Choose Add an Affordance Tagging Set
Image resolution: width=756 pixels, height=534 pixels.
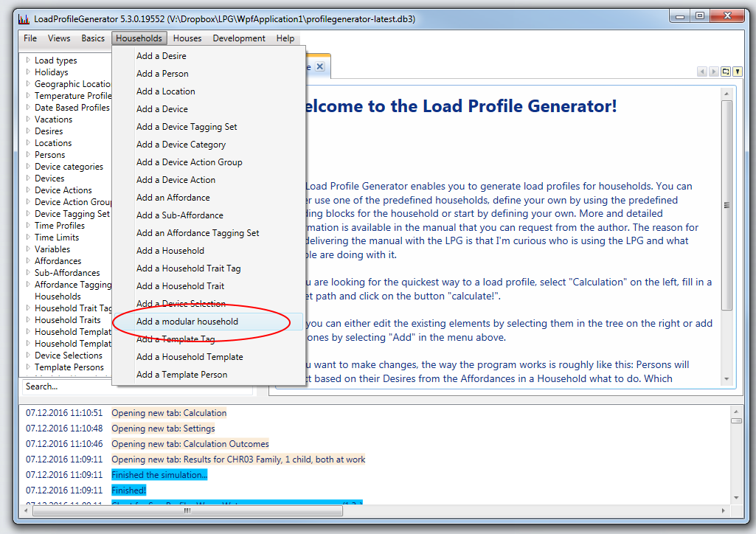(209, 233)
